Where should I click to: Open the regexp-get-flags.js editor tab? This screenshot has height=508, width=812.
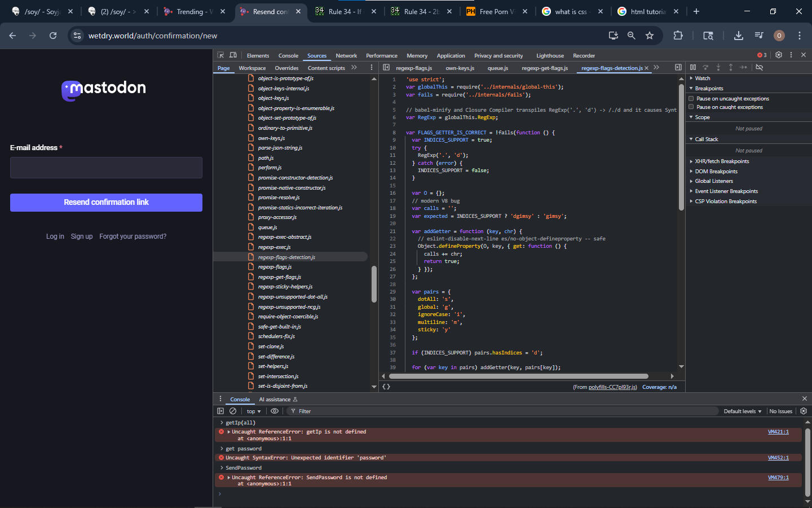pyautogui.click(x=545, y=68)
